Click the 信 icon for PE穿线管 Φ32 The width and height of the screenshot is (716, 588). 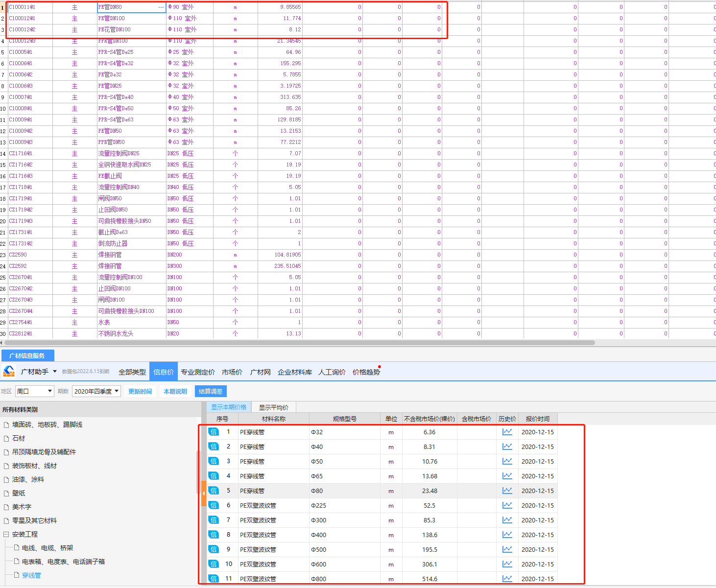214,432
